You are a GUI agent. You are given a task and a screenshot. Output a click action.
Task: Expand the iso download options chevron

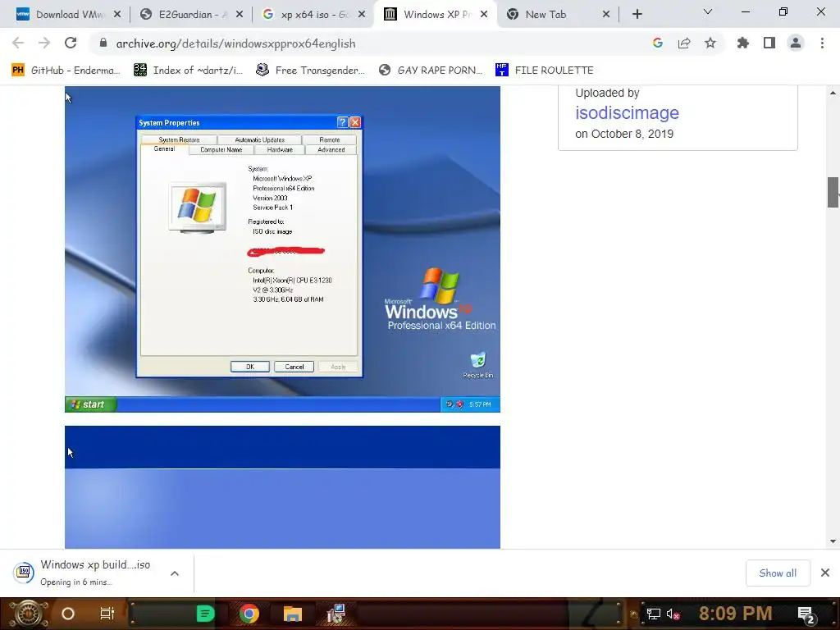click(x=175, y=573)
